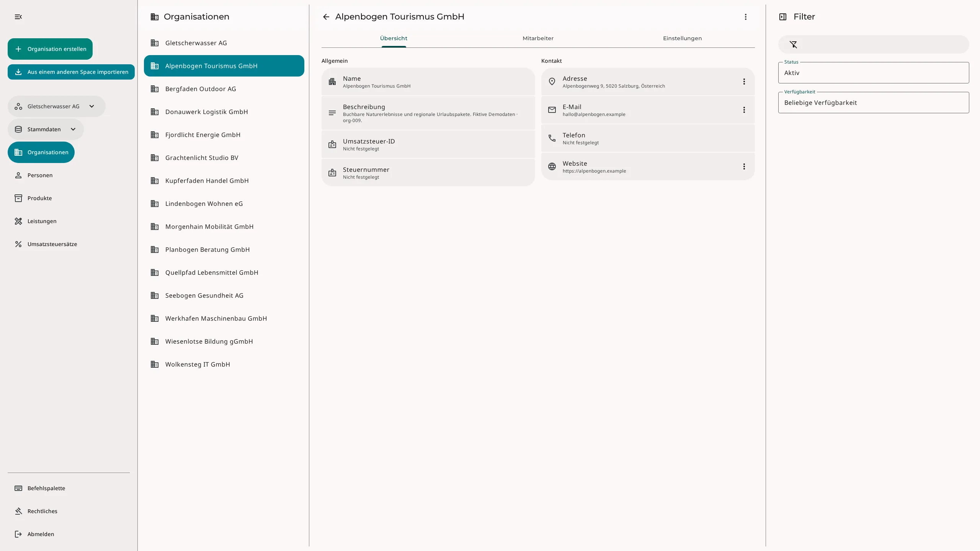The height and width of the screenshot is (551, 980).
Task: Select Wolkensteg IT GmbH in the list
Action: [x=224, y=364]
